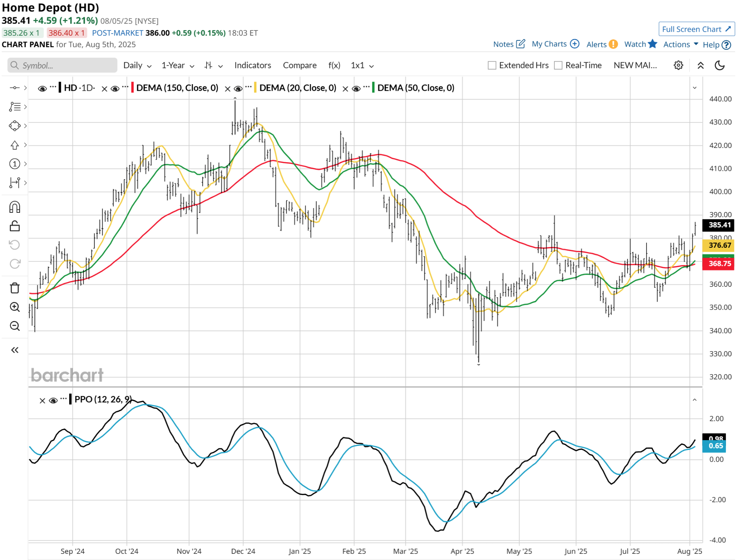Screen dimensions: 746x560
Task: Open the numbered label tool
Action: (x=15, y=164)
